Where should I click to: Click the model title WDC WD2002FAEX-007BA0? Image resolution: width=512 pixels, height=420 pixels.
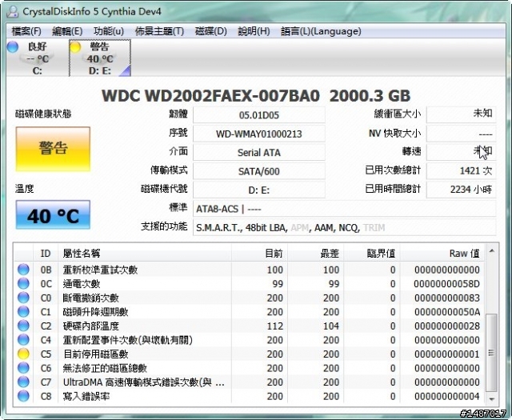[x=210, y=96]
